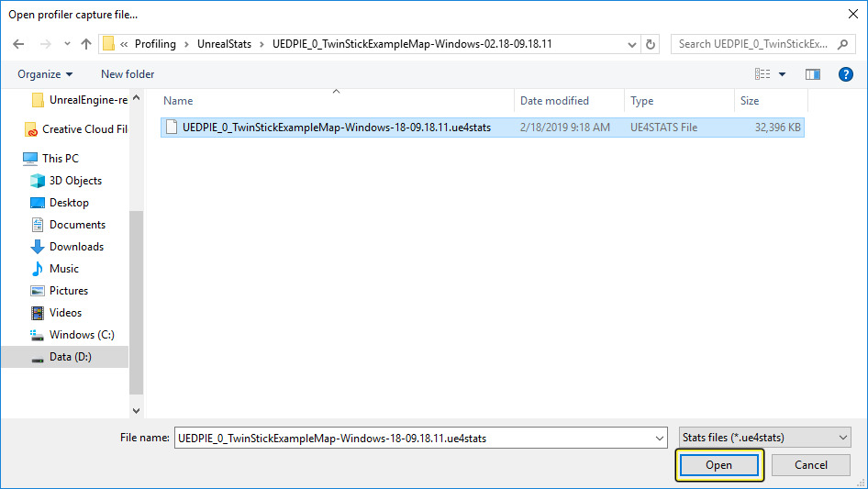The image size is (868, 489).
Task: Refresh the current folder view
Action: 651,44
